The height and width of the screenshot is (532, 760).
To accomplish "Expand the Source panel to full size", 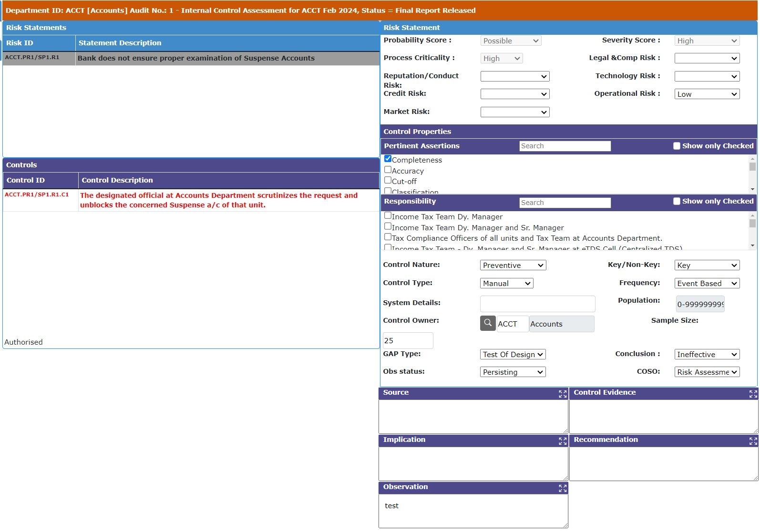I will (563, 394).
